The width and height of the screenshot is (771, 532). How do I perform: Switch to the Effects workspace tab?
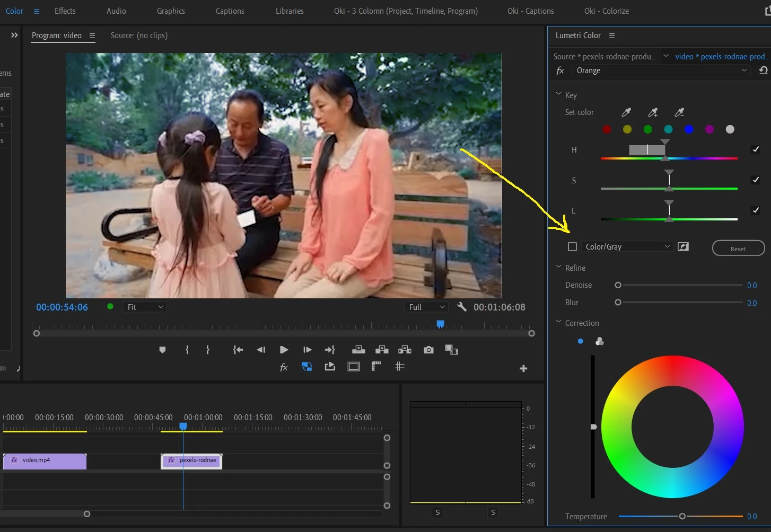click(x=65, y=11)
